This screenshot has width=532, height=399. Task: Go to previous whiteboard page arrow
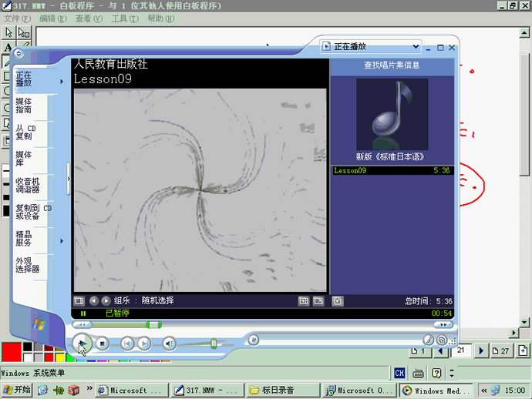coord(440,351)
